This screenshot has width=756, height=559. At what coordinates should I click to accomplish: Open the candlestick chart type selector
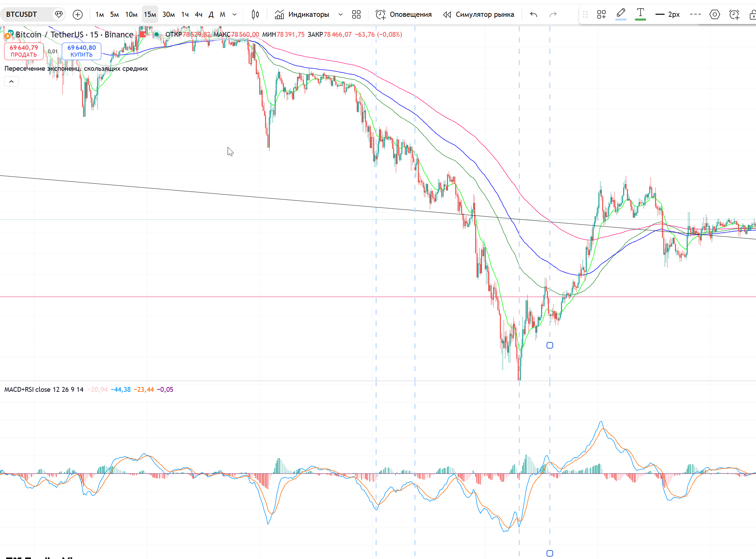[255, 14]
